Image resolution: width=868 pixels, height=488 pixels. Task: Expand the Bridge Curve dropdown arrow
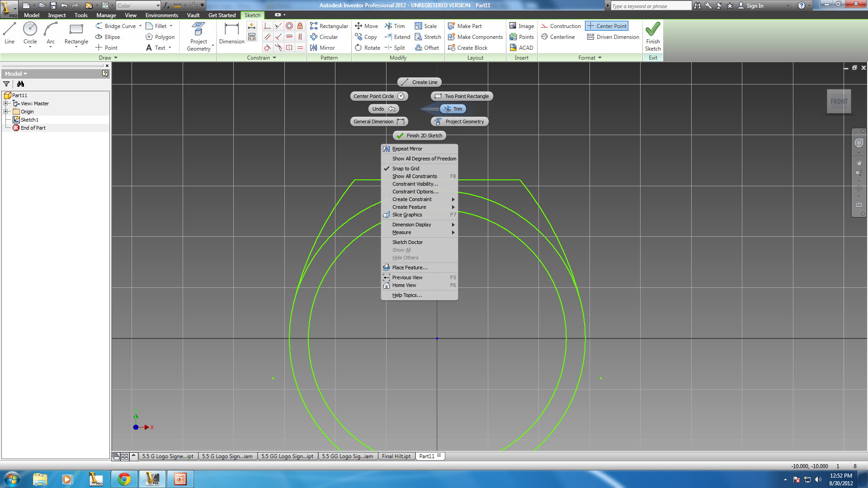coord(140,26)
